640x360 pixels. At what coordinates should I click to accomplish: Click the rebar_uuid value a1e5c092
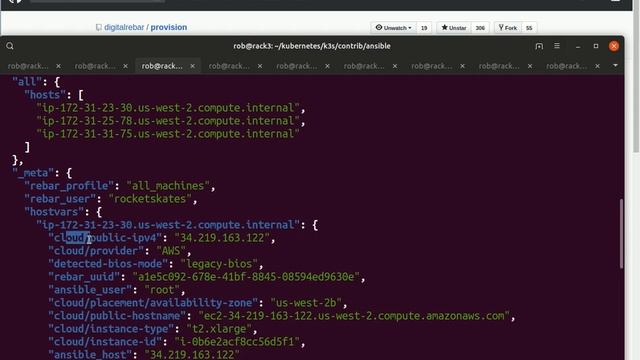(246, 277)
